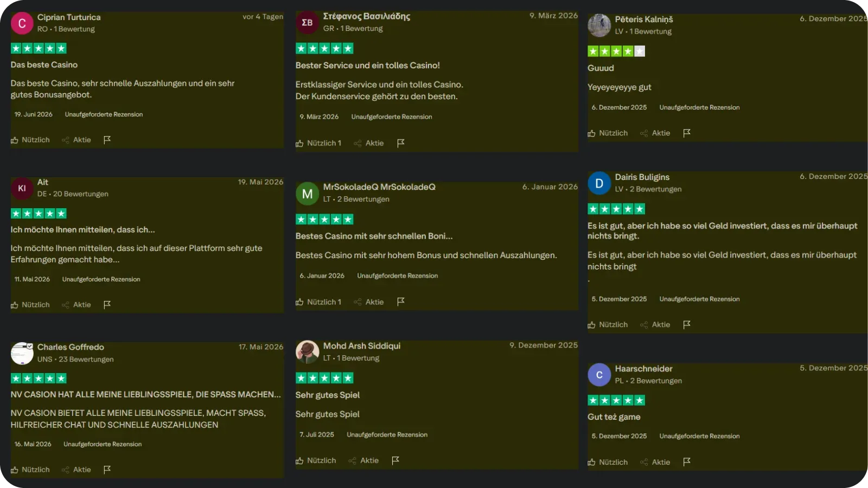Open Pēteris Kalniņš's profile photo
This screenshot has height=488, width=868.
pos(599,25)
